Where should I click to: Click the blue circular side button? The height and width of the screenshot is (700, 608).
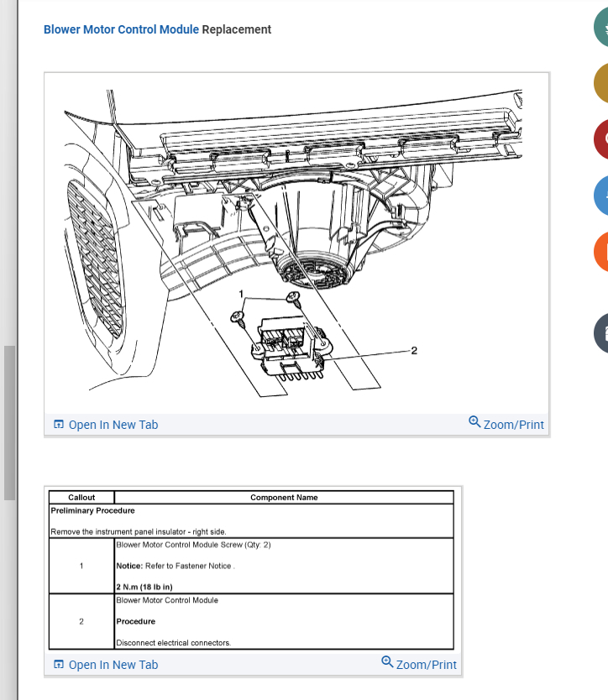[602, 196]
